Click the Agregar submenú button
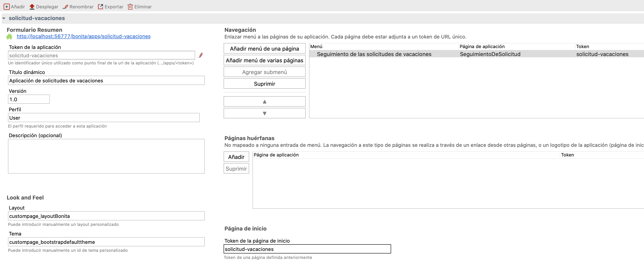Screen dimensions: 644x261 coord(264,72)
